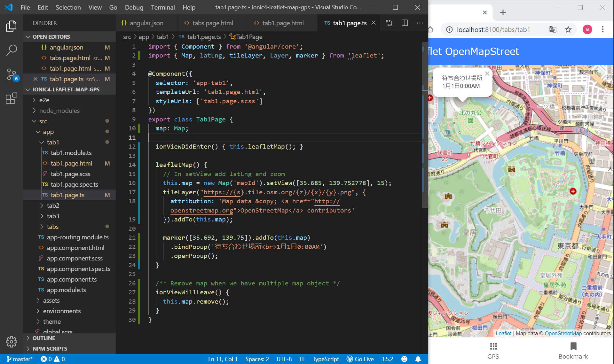This screenshot has height=364, width=614.
Task: Click the Manage gear icon
Action: tap(12, 342)
